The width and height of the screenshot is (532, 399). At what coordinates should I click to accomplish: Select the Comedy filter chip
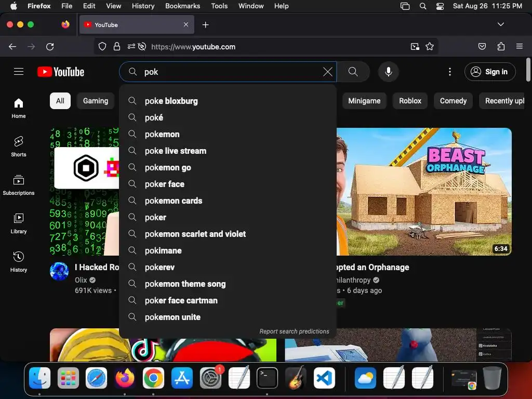coord(453,101)
